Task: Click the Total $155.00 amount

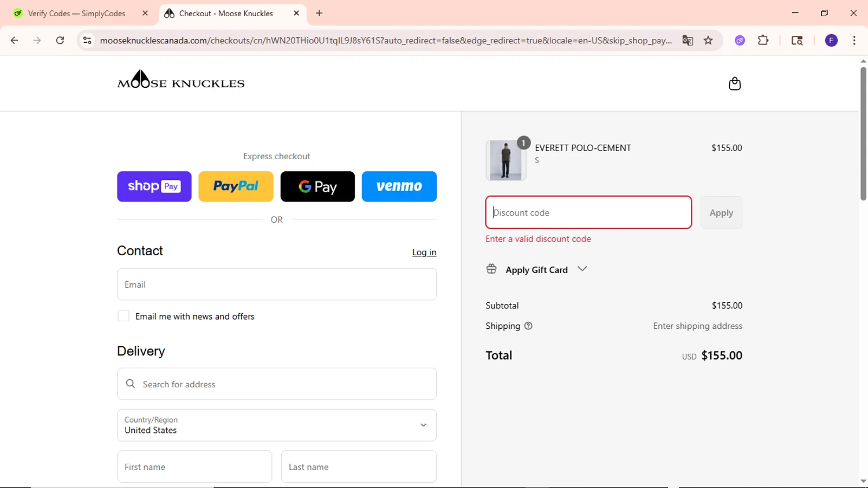Action: click(722, 355)
